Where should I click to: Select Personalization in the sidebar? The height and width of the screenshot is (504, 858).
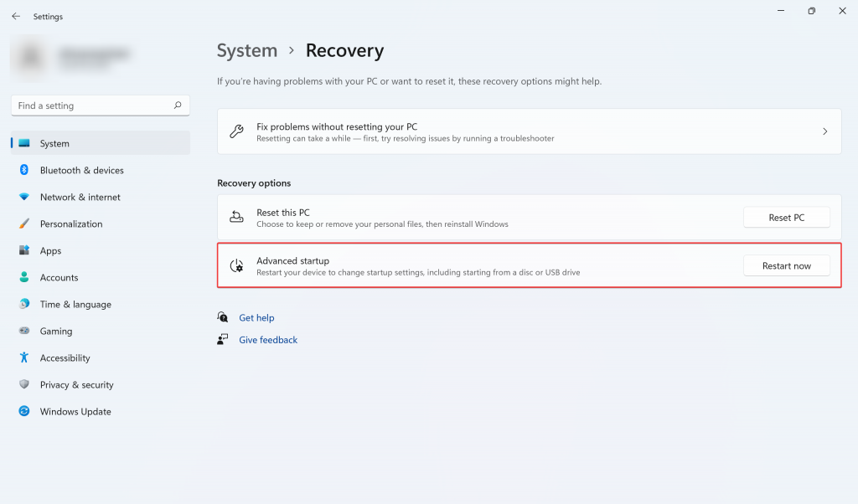(x=101, y=224)
